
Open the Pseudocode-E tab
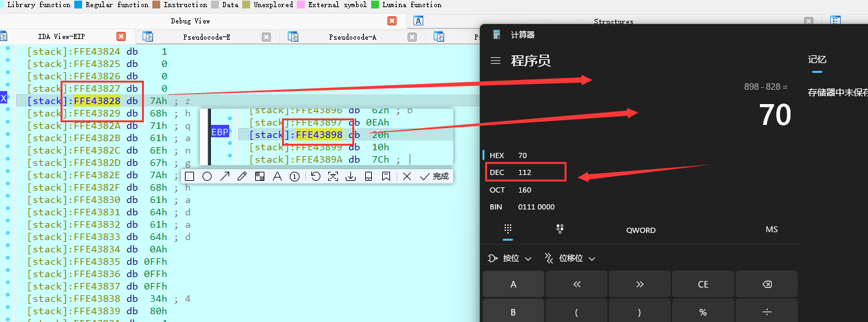coord(206,37)
